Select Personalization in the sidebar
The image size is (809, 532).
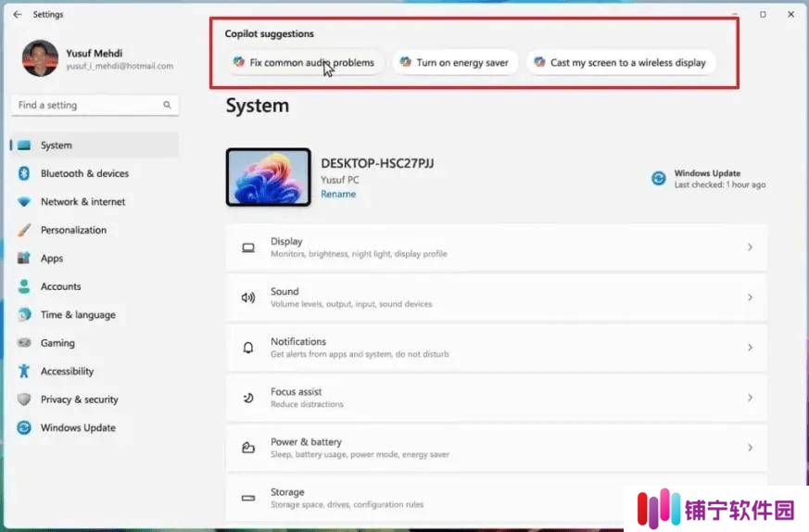pyautogui.click(x=95, y=230)
